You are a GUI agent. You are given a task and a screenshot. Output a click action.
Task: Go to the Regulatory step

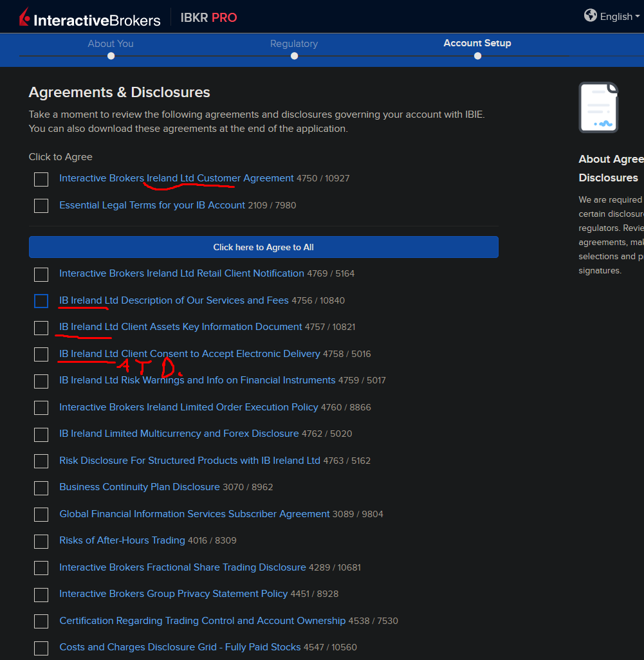[x=294, y=44]
